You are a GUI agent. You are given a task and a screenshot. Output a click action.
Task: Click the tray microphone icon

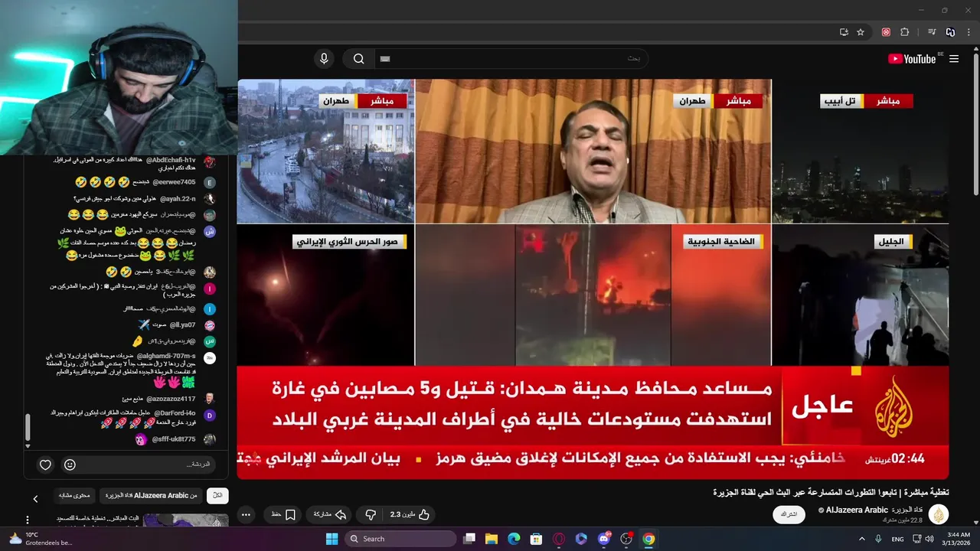(x=878, y=539)
